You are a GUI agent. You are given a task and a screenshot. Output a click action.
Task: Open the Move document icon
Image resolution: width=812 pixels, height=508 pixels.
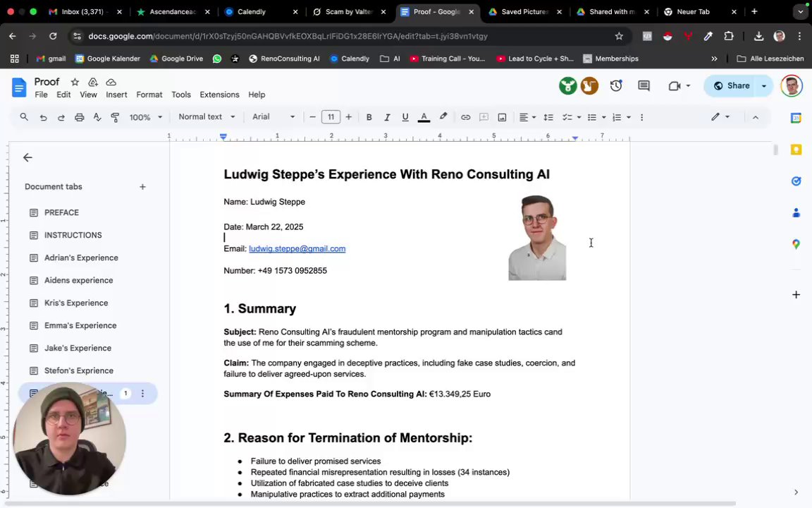pyautogui.click(x=93, y=82)
